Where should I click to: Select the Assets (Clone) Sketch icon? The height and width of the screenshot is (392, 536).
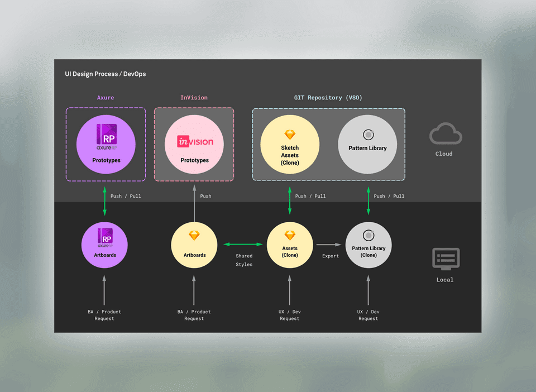pyautogui.click(x=290, y=245)
